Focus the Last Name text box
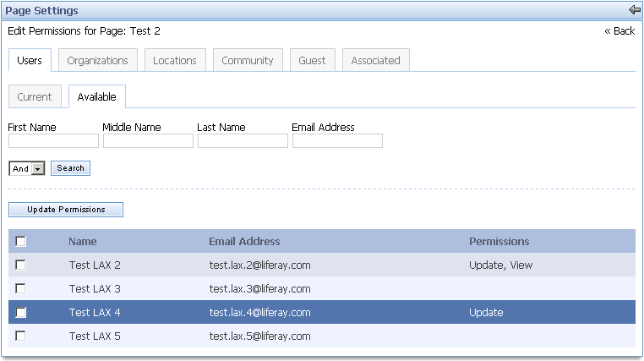This screenshot has height=361, width=644. 243,141
